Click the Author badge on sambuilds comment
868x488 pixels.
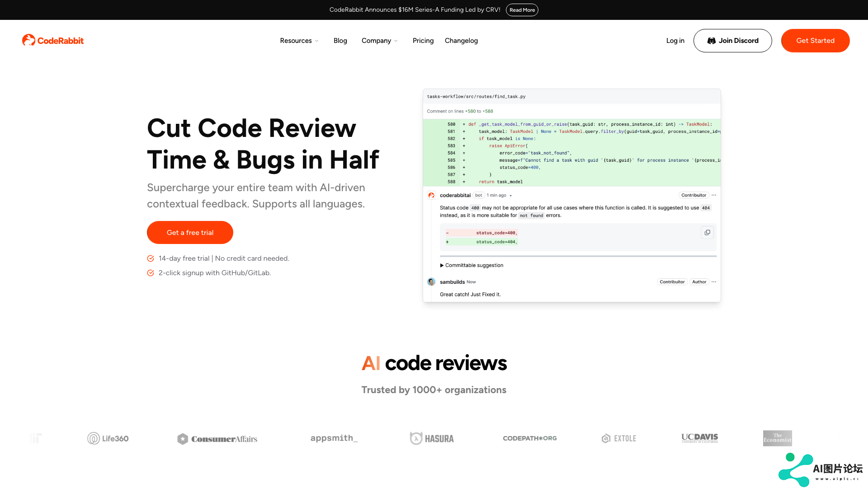coord(699,282)
